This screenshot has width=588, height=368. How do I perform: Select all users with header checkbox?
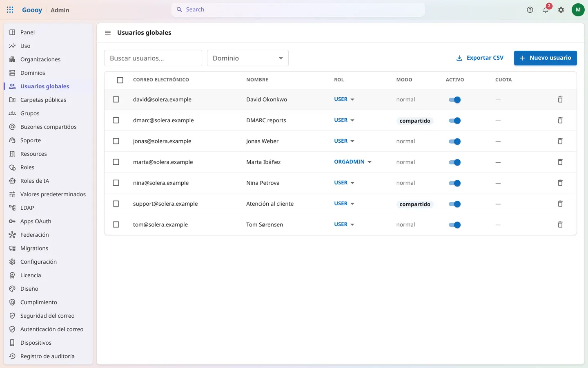click(120, 80)
